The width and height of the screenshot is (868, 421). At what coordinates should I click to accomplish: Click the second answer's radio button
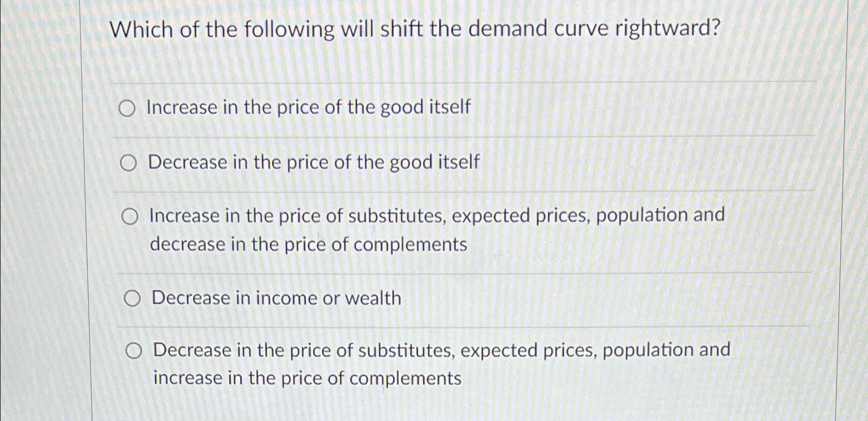tap(128, 163)
